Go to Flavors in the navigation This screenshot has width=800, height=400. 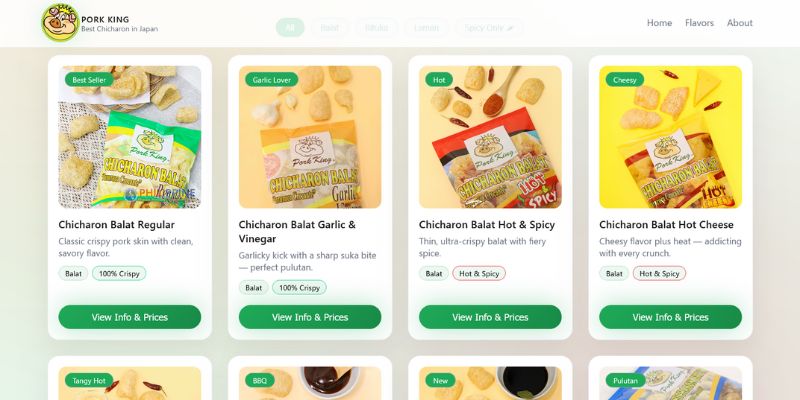(699, 23)
